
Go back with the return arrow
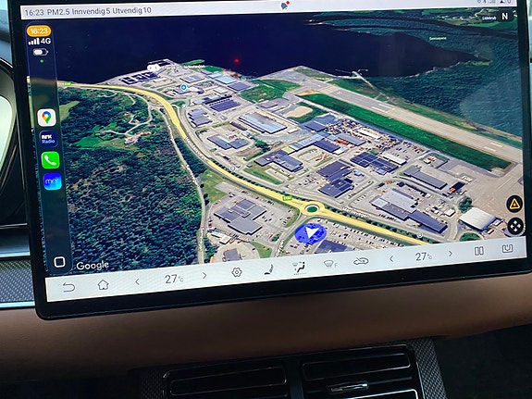(x=68, y=288)
